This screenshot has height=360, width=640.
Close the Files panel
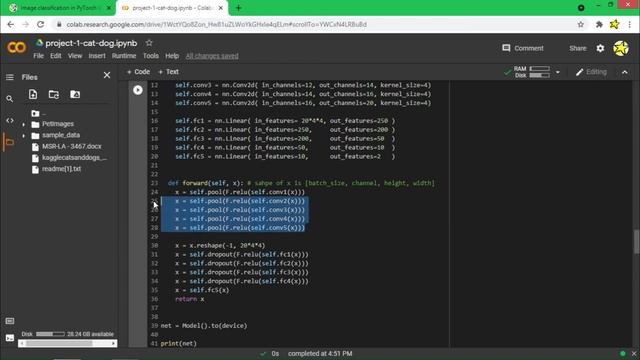point(107,75)
